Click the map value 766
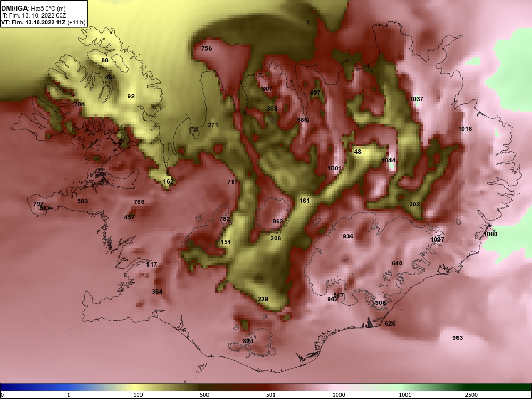Viewport: 532px width, 399px height. pyautogui.click(x=139, y=202)
